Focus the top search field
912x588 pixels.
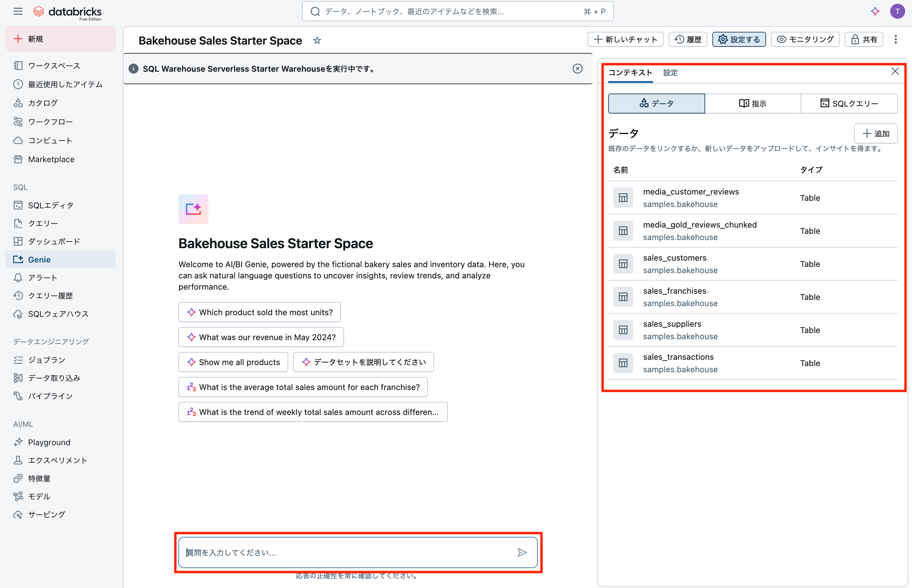click(458, 12)
